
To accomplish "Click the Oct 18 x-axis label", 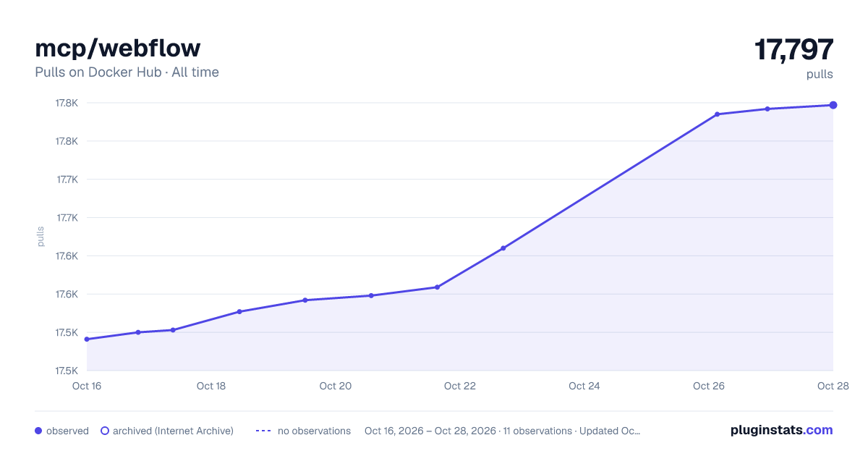I will [211, 386].
